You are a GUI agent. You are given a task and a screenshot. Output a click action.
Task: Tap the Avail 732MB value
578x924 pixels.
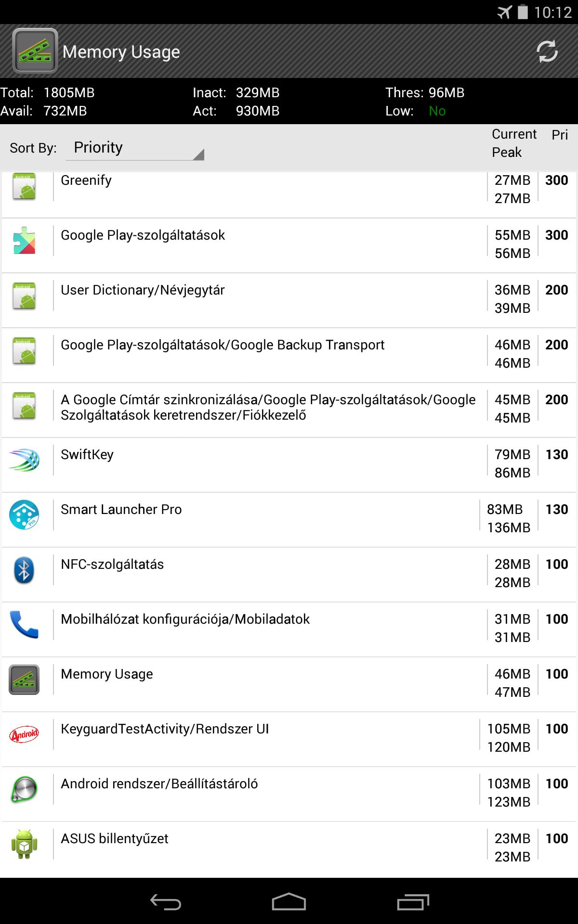pyautogui.click(x=65, y=111)
